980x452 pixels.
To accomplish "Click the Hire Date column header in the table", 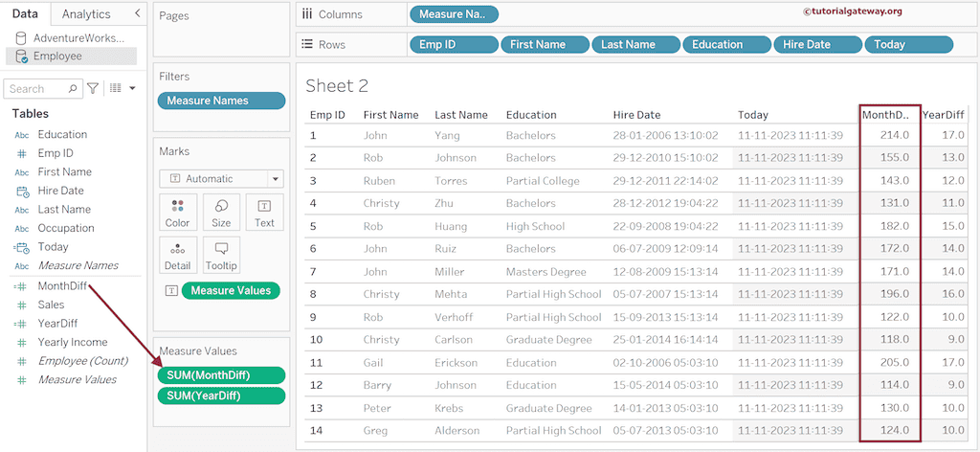I will click(x=636, y=115).
